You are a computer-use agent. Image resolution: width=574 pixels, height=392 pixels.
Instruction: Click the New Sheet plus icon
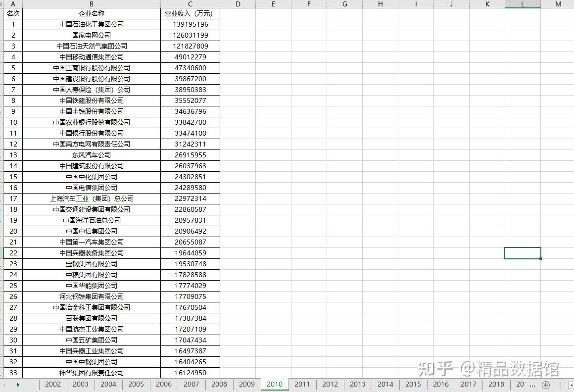pyautogui.click(x=546, y=384)
